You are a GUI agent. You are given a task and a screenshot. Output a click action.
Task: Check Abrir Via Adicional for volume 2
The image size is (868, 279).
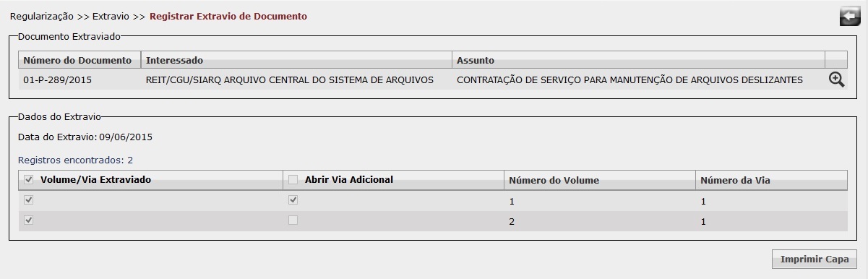click(x=293, y=220)
